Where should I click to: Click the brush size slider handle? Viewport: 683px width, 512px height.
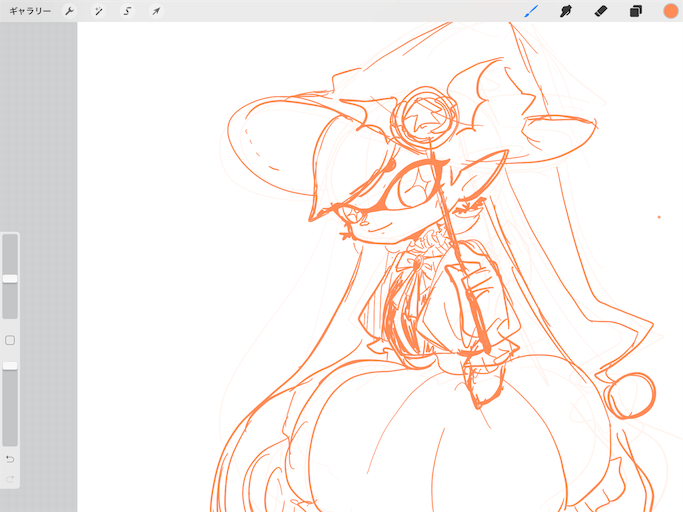point(10,279)
